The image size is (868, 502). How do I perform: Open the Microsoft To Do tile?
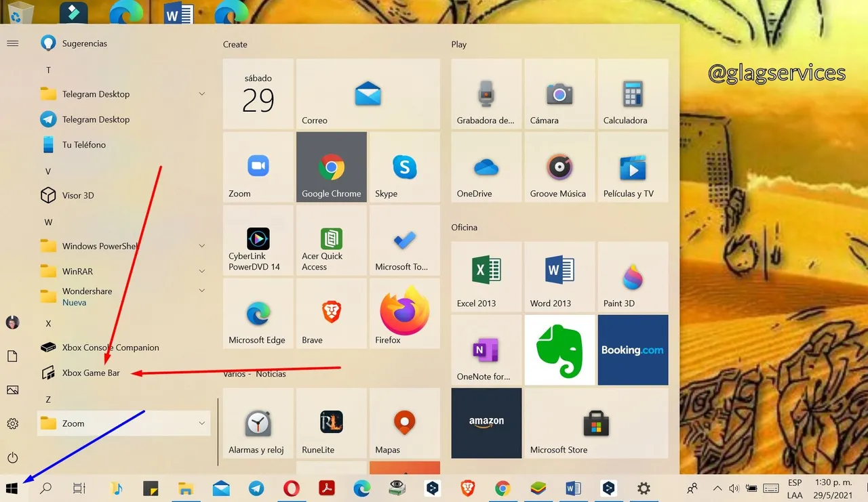coord(405,240)
